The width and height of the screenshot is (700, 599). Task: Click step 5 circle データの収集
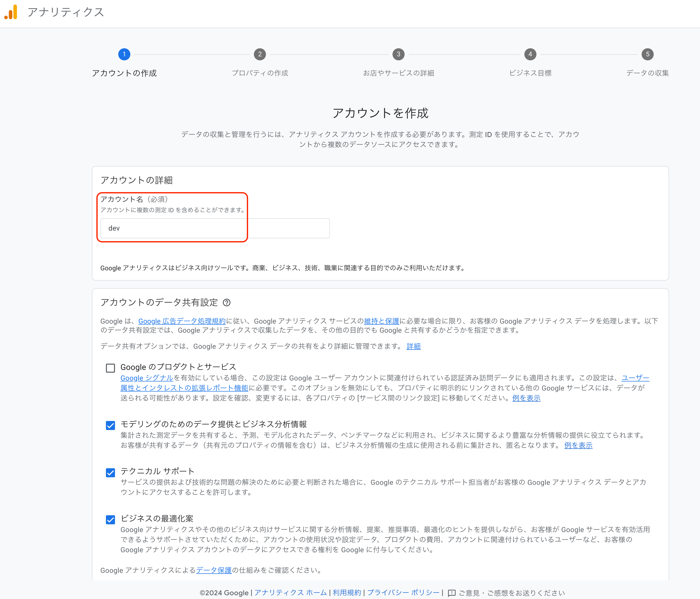[647, 54]
